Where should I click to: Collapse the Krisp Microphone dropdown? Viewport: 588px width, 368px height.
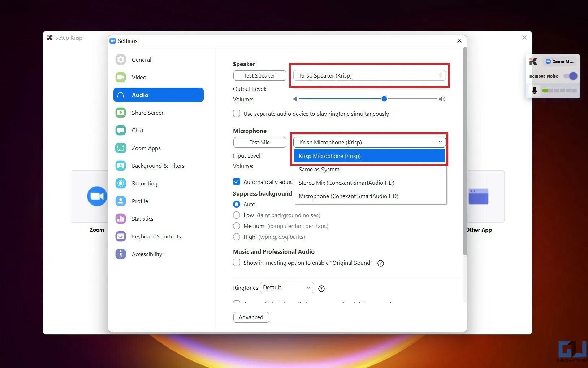[369, 142]
